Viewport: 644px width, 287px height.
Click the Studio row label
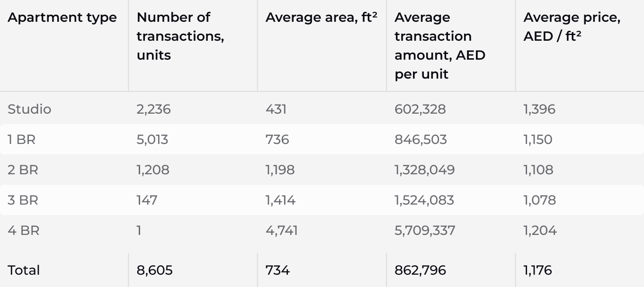(29, 109)
